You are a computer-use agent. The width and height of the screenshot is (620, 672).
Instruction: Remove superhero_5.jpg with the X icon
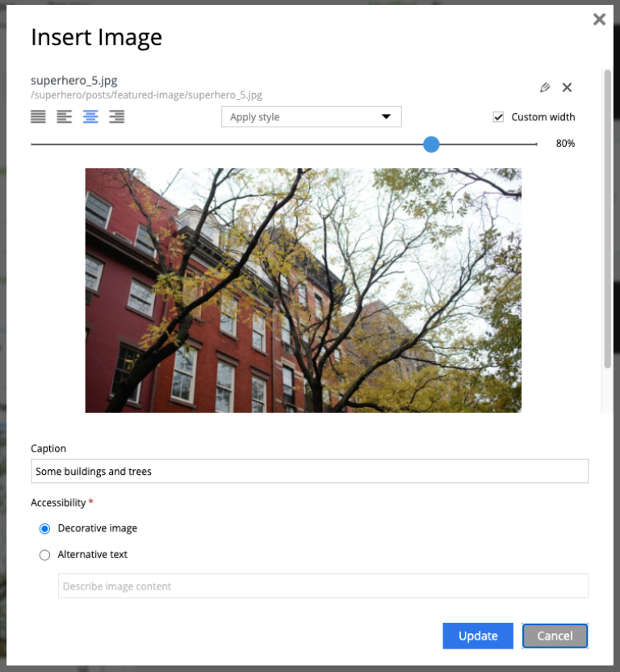[x=567, y=87]
